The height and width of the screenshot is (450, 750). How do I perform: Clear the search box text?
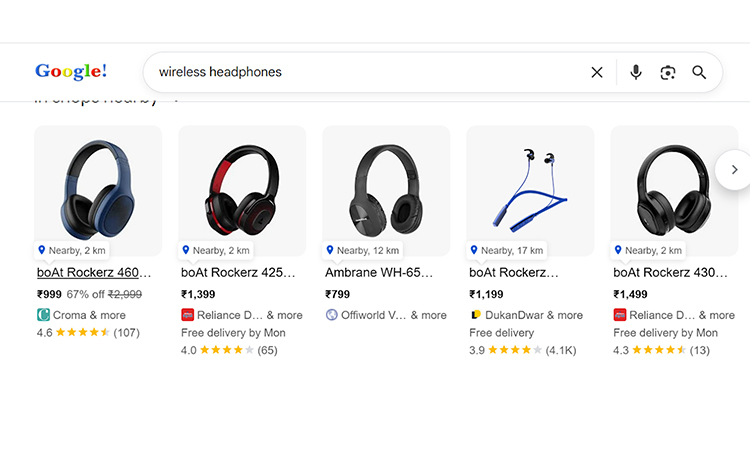coord(597,72)
